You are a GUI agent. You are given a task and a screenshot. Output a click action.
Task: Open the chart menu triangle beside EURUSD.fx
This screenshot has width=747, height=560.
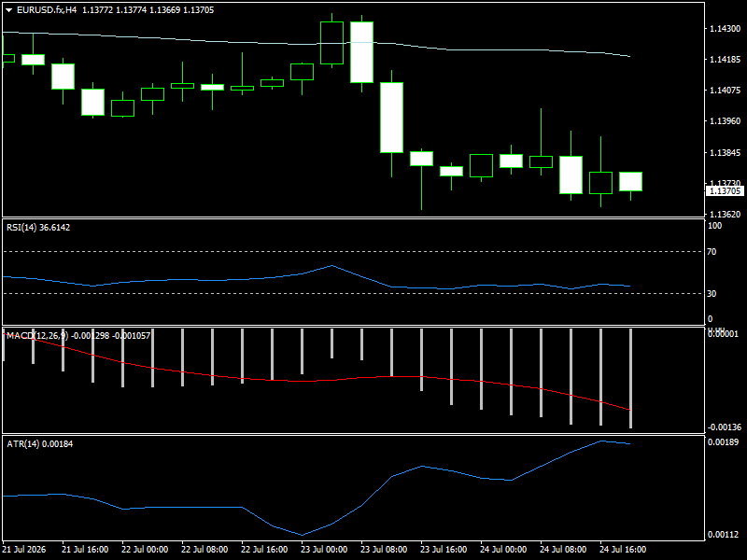8,10
